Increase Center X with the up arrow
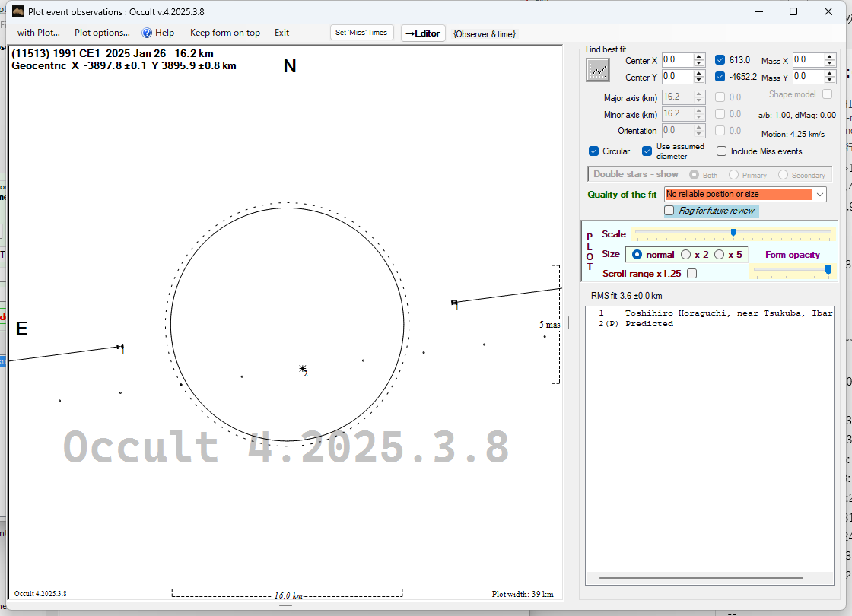 pyautogui.click(x=699, y=56)
